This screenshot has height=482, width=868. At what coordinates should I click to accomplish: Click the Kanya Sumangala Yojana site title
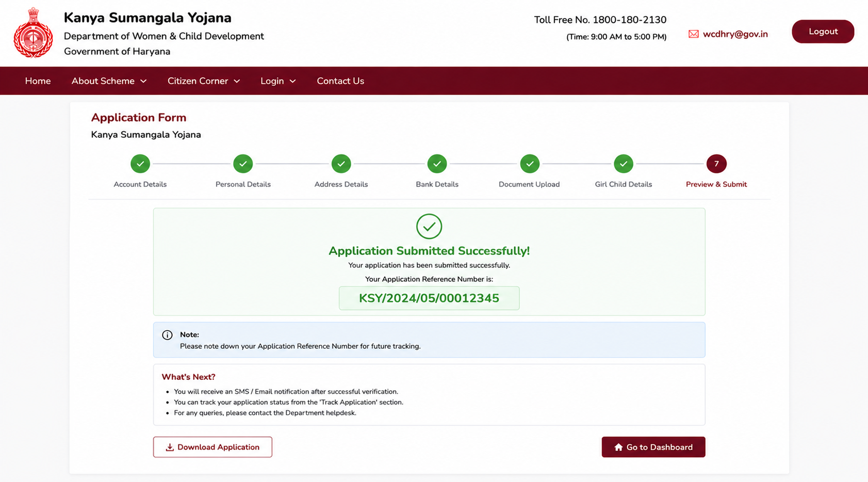[x=148, y=18]
